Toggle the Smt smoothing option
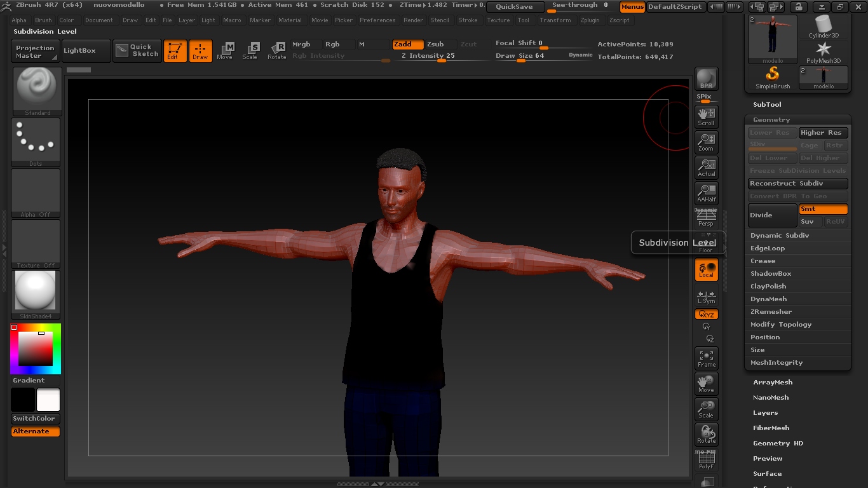 pos(823,209)
